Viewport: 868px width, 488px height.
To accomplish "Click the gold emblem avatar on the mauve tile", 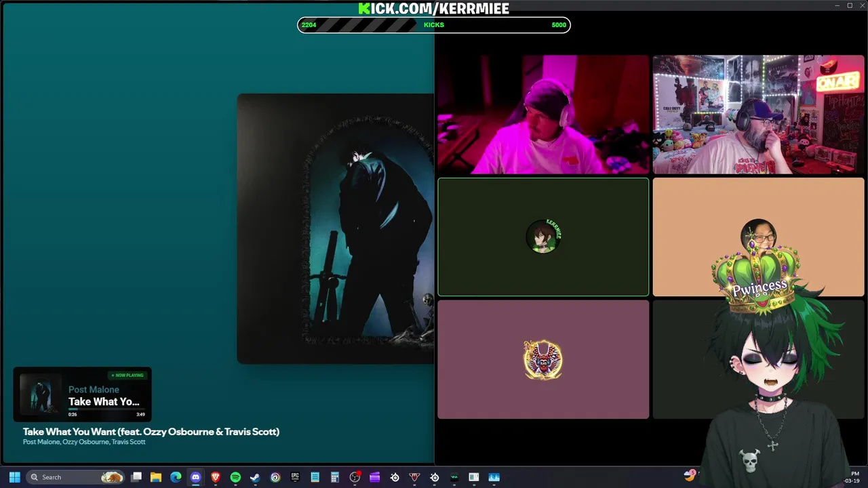I will (x=543, y=360).
